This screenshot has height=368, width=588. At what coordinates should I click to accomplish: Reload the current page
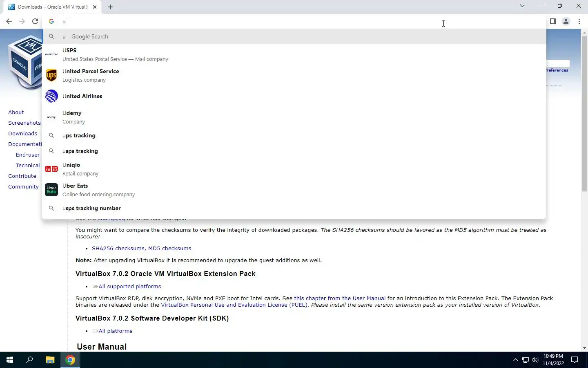(x=35, y=21)
